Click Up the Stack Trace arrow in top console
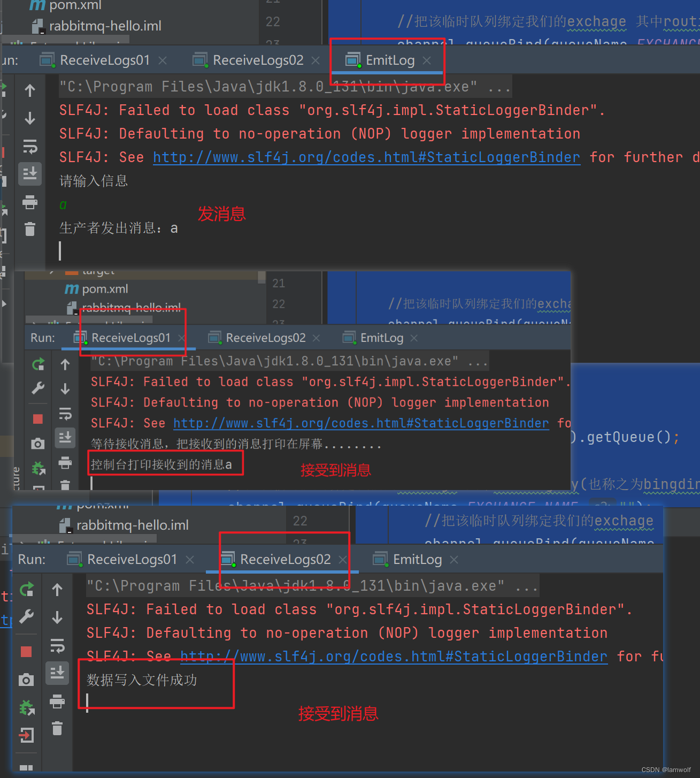700x778 pixels. pyautogui.click(x=30, y=90)
